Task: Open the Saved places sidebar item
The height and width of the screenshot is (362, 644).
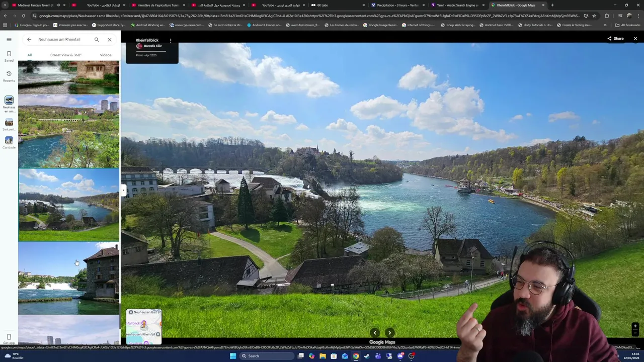Action: click(9, 56)
